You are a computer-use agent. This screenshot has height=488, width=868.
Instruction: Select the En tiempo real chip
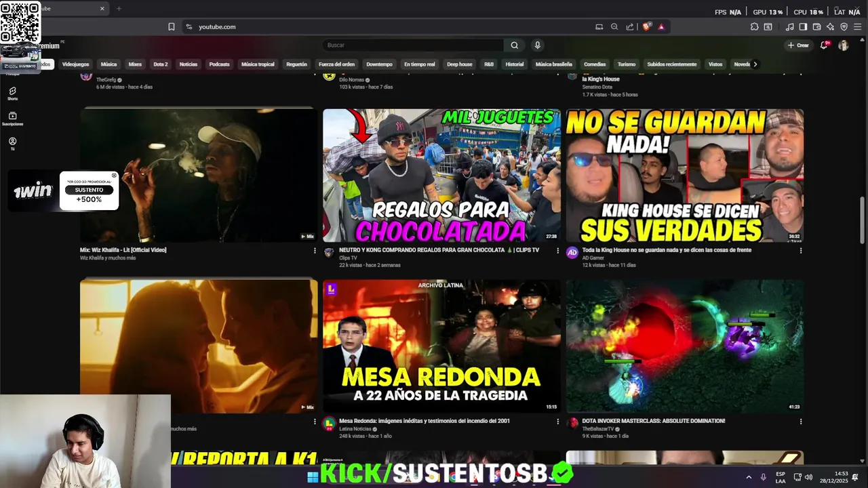419,64
